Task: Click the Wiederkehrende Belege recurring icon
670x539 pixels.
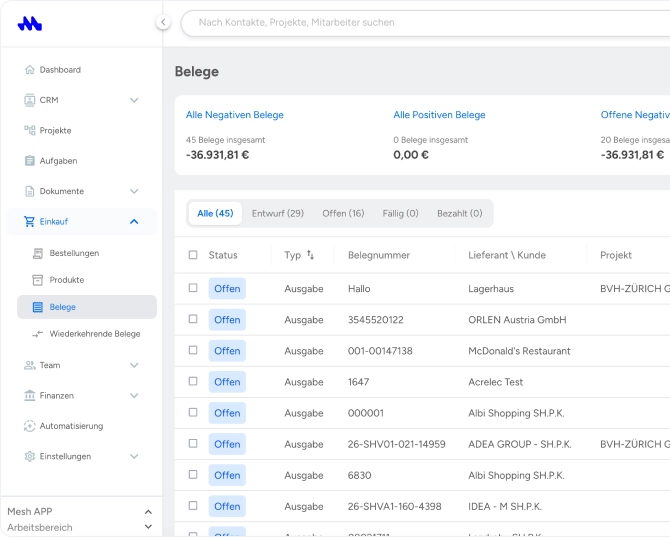Action: click(38, 334)
